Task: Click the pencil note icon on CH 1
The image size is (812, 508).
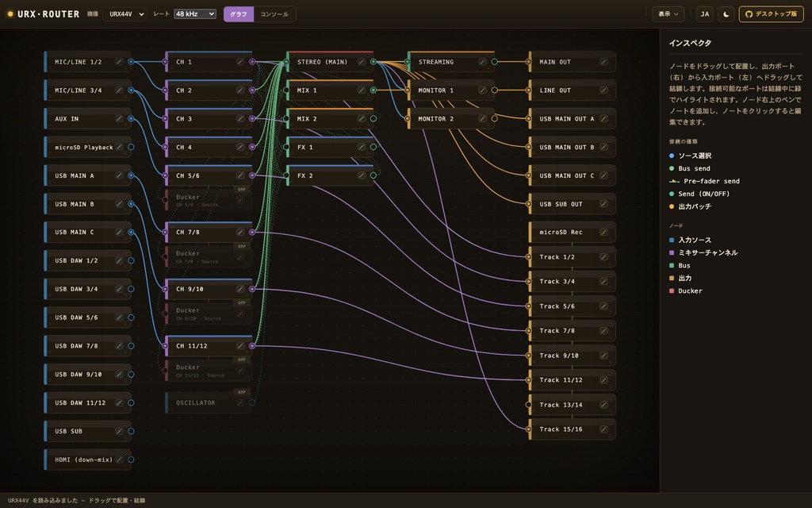Action: (x=240, y=62)
